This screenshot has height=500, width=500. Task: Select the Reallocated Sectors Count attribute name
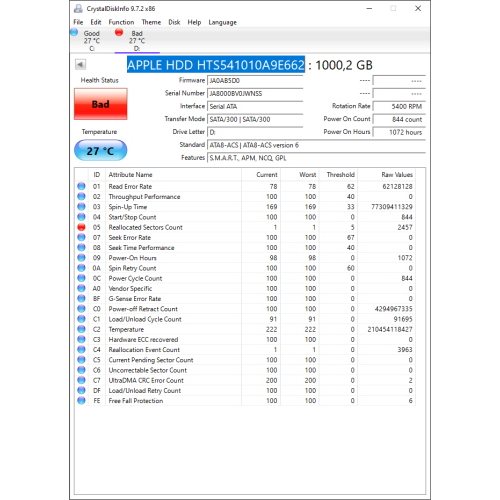145,227
